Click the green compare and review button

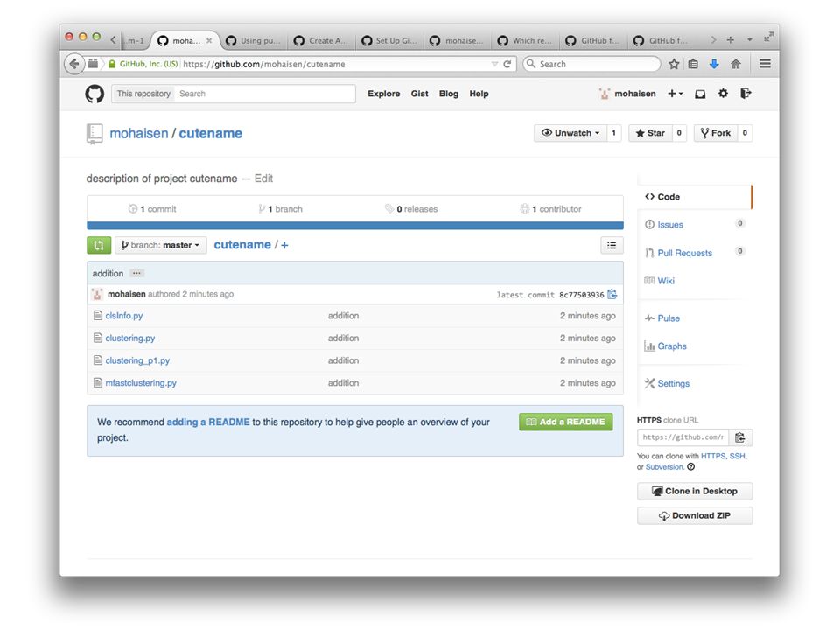(99, 245)
